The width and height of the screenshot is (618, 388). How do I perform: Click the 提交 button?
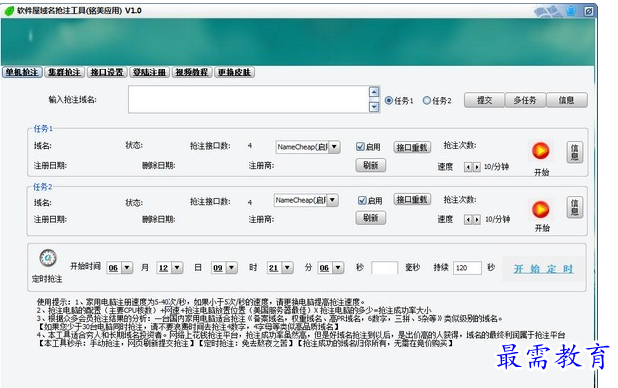(x=484, y=101)
